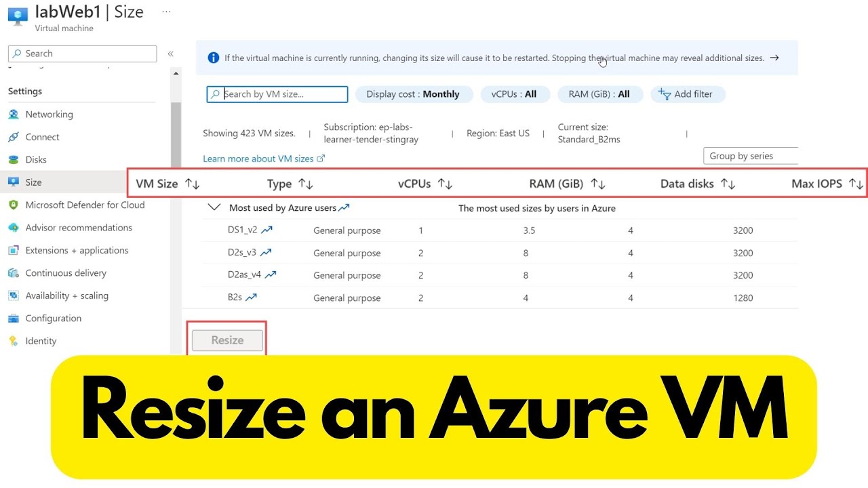Click the Add filter funnel icon
Screen dimensions: 868x488
[665, 95]
